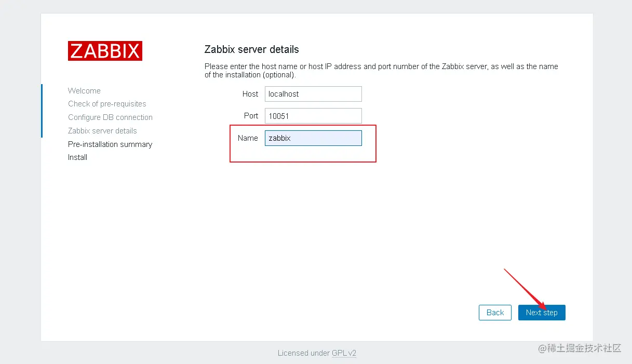
Task: Go to Configure DB connection step
Action: tap(110, 117)
